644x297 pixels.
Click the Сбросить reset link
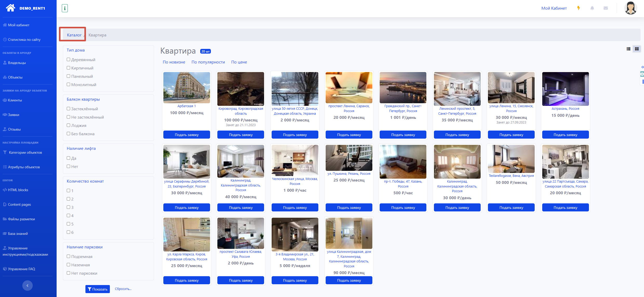[123, 289]
